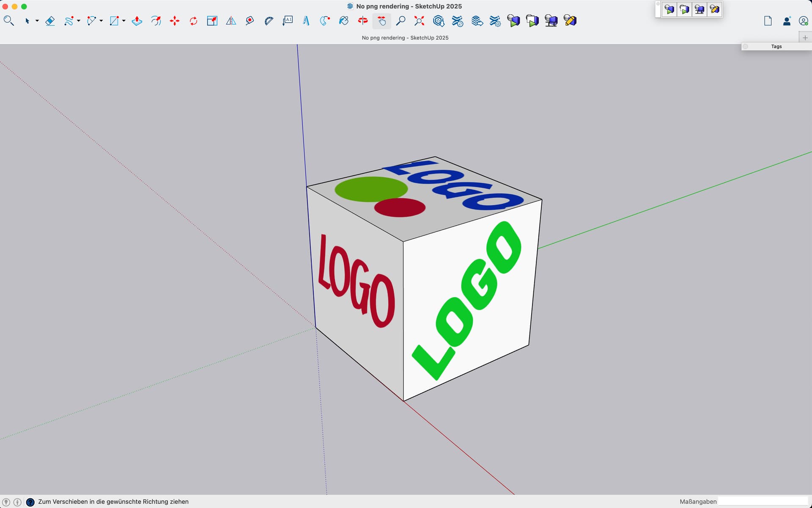This screenshot has width=812, height=508.
Task: Expand the Select tool dropdown arrow
Action: [37, 21]
